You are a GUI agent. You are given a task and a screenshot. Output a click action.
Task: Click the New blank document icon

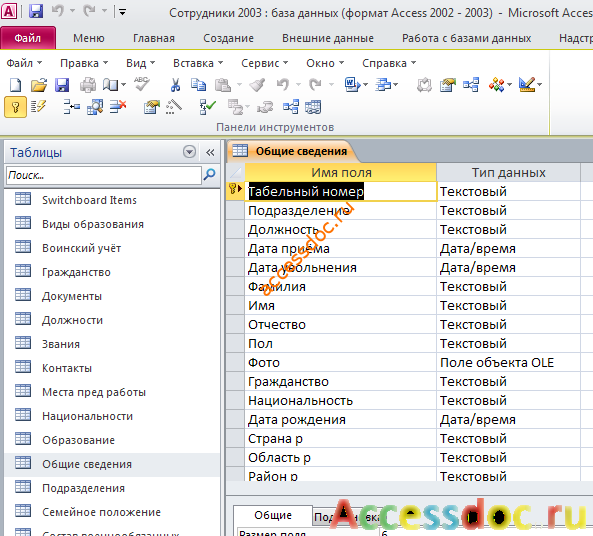tap(15, 85)
